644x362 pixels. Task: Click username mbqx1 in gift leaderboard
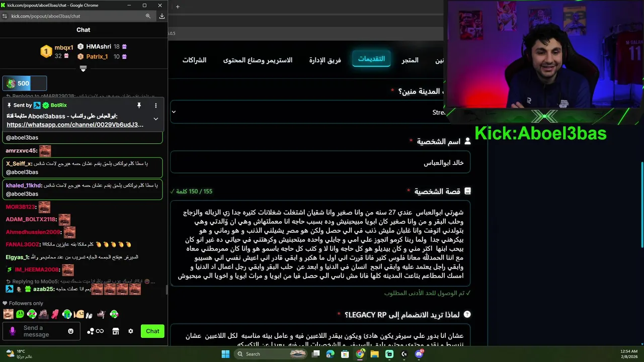point(64,48)
